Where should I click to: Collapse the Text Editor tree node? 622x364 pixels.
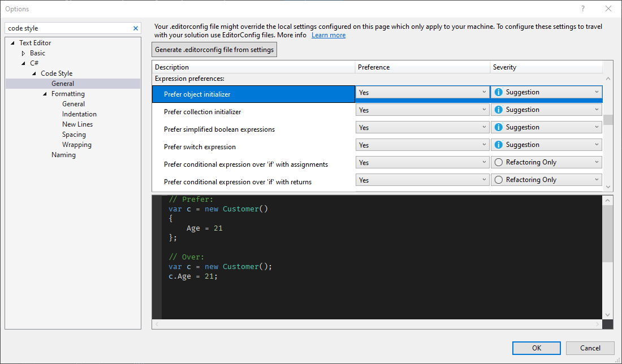12,42
